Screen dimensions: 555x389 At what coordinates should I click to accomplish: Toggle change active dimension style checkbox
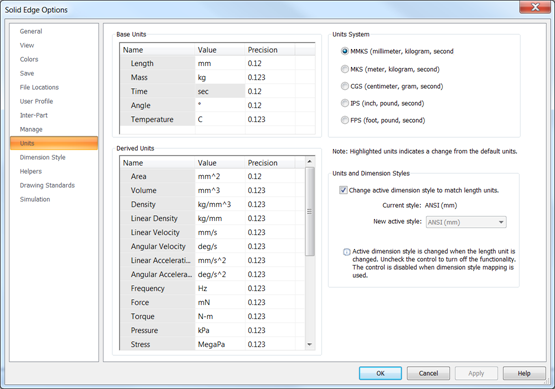[x=343, y=190]
